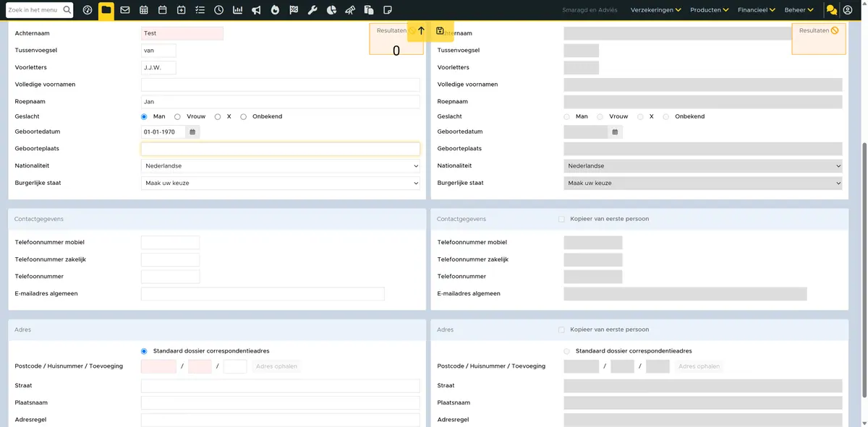Screen dimensions: 868x427
Task: Open the task checklist icon
Action: coord(200,10)
